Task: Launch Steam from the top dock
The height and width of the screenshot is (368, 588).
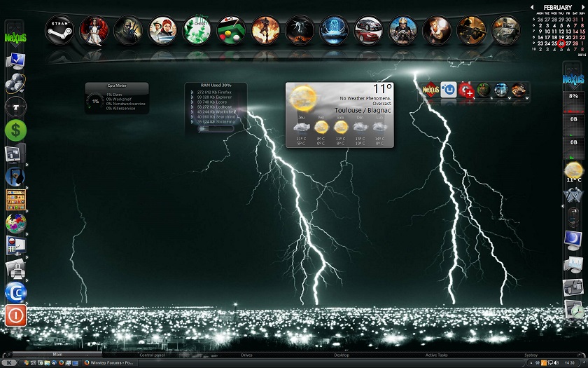Action: [59, 30]
